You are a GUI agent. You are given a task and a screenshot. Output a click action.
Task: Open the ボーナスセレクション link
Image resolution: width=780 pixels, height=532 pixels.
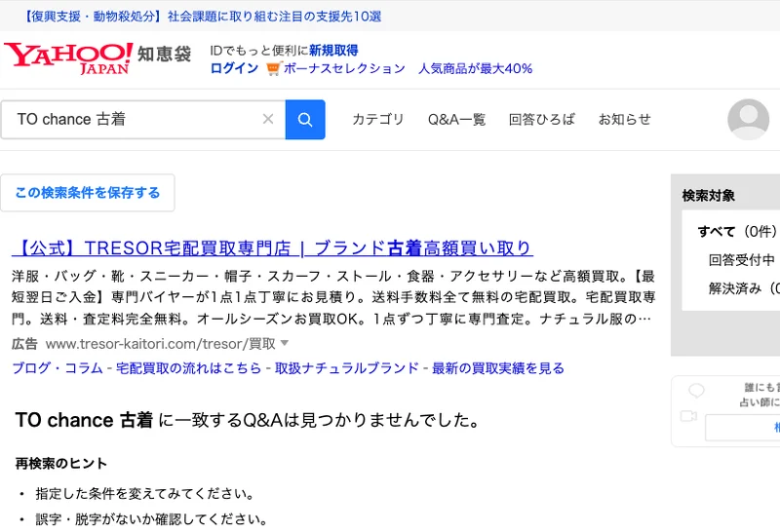pyautogui.click(x=344, y=68)
